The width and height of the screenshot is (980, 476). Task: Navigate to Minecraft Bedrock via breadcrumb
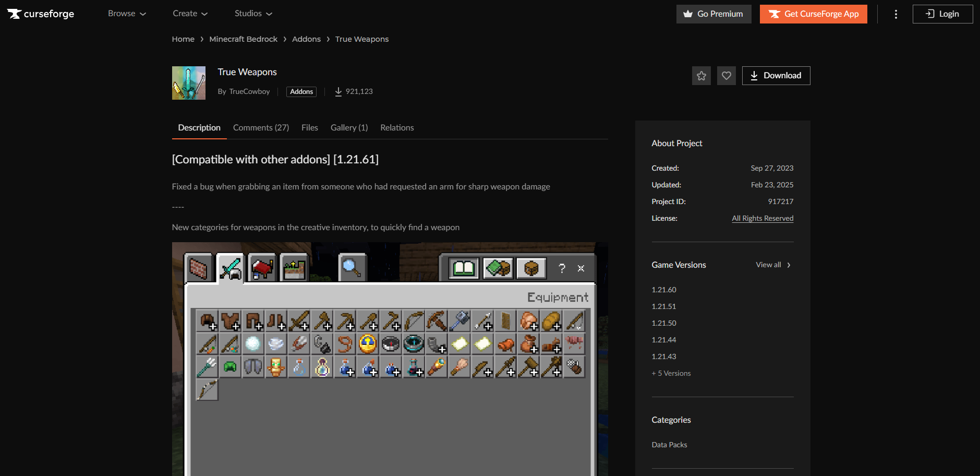pos(243,39)
